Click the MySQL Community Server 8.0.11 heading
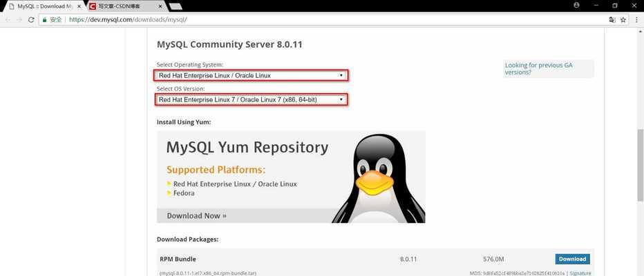Viewport: 644px width, 276px height. pyautogui.click(x=229, y=45)
